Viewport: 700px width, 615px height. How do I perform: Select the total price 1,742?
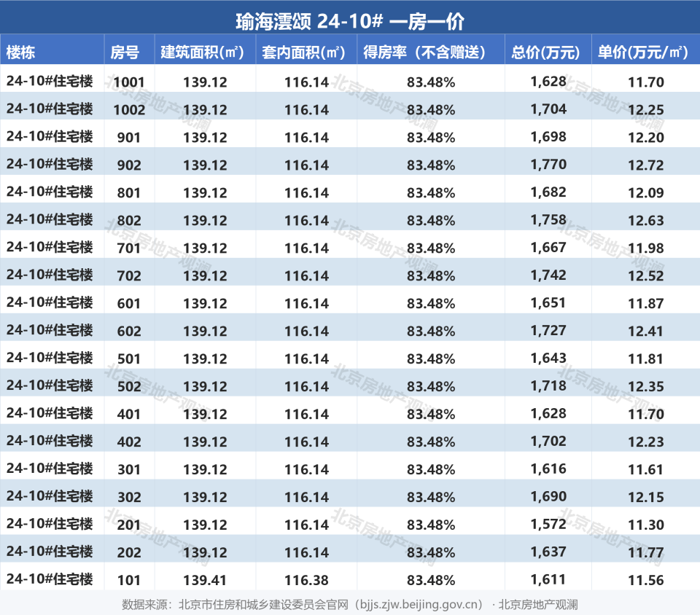(x=548, y=275)
